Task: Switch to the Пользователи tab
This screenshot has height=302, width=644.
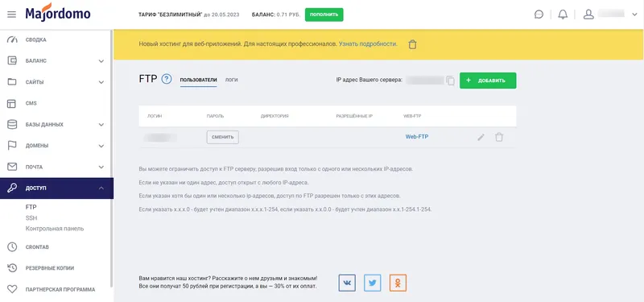Action: 198,80
